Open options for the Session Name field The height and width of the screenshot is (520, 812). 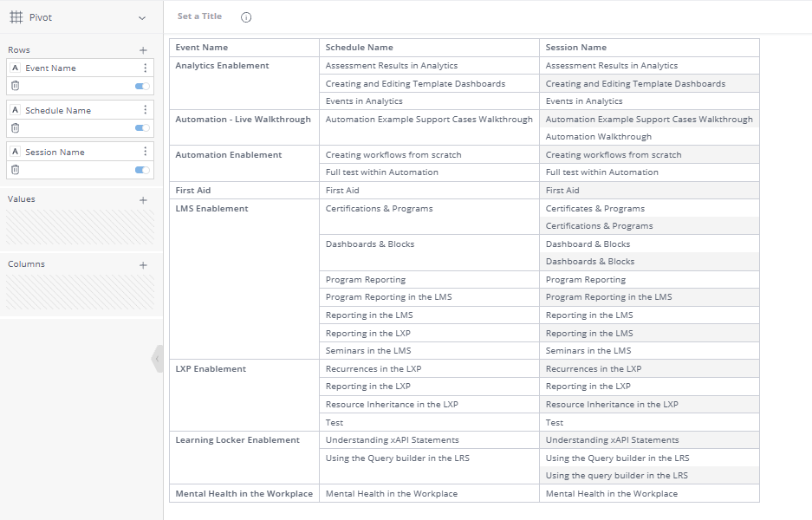pyautogui.click(x=144, y=151)
